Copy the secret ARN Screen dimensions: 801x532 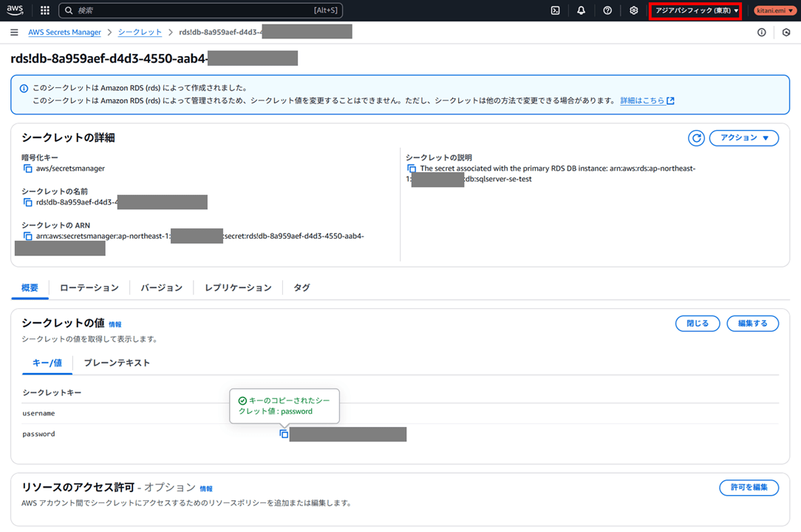coord(28,236)
